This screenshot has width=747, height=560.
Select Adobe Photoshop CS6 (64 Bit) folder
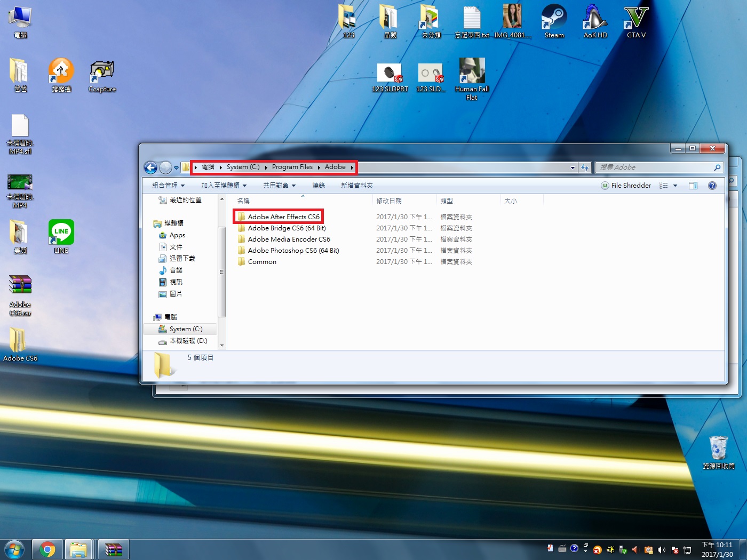[x=288, y=251]
